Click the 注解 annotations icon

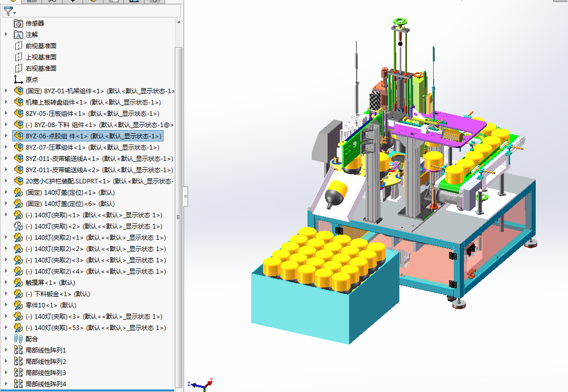[18, 35]
